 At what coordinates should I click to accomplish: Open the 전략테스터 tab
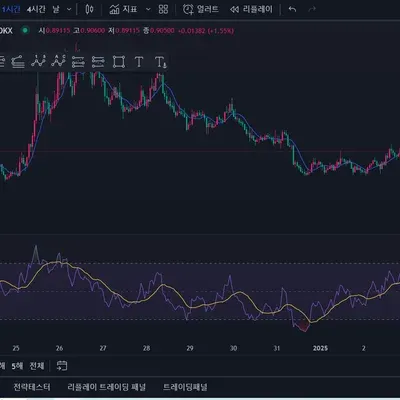pos(32,387)
